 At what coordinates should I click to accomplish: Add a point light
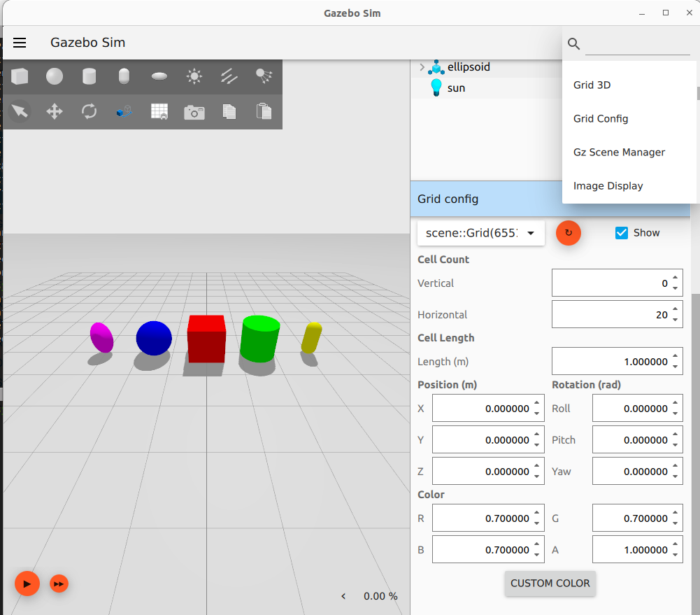click(194, 76)
